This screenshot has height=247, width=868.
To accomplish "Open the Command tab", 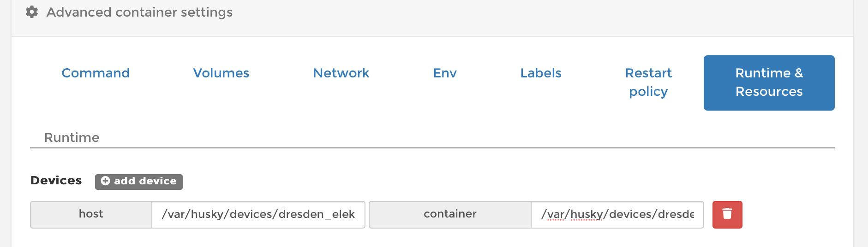I will click(96, 73).
